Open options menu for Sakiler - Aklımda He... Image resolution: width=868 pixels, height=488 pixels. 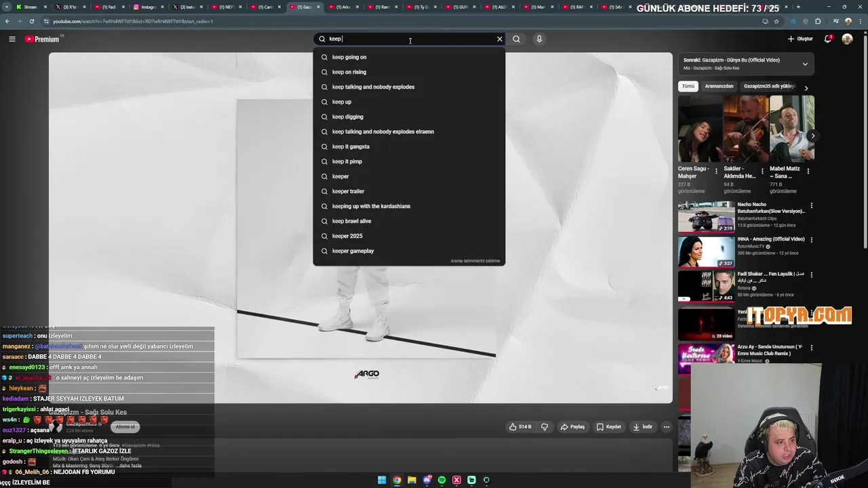(x=762, y=171)
